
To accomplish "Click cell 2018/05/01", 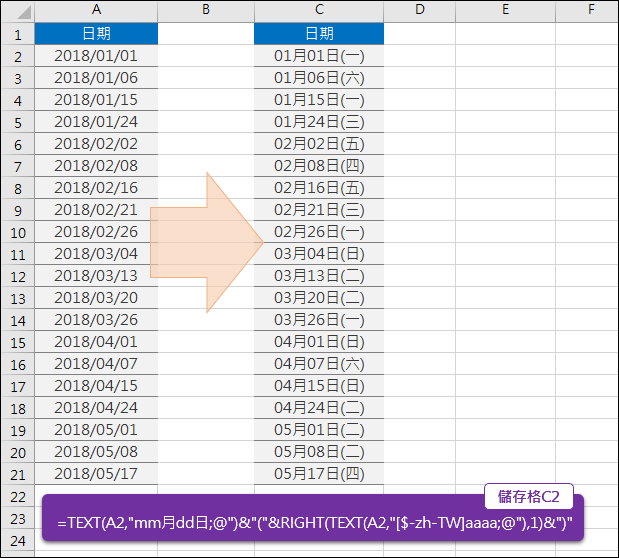I will point(96,429).
